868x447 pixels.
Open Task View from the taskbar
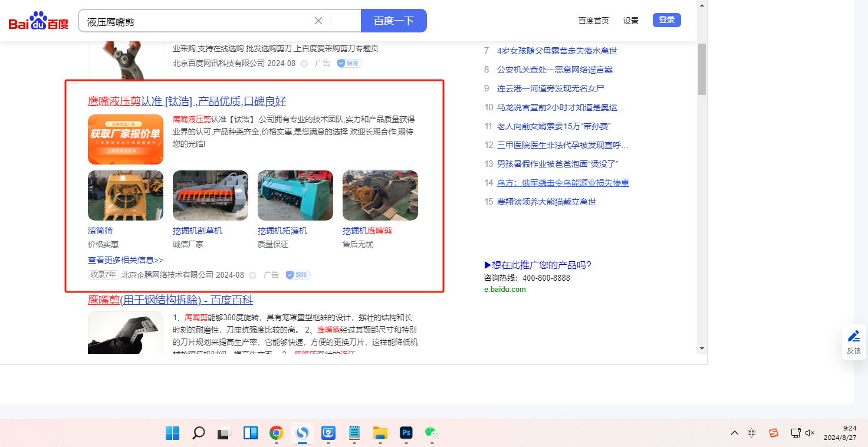[x=224, y=433]
